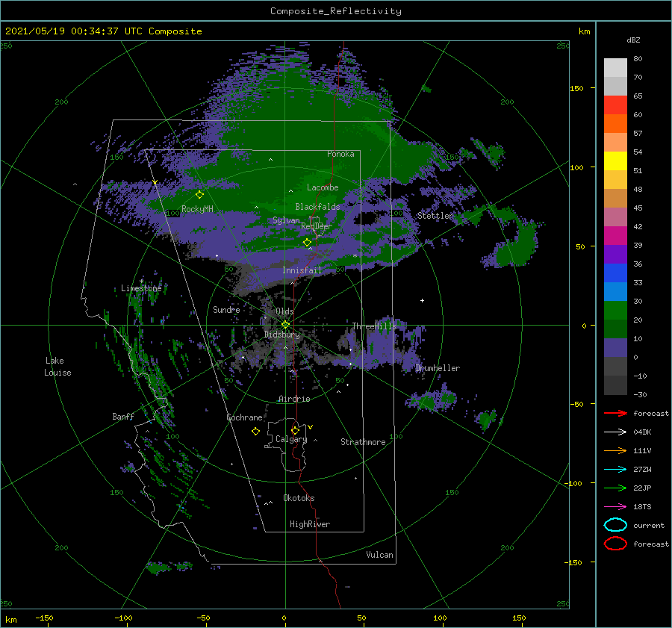This screenshot has height=628, width=672.
Task: Click the Strathmore town label
Action: (363, 442)
